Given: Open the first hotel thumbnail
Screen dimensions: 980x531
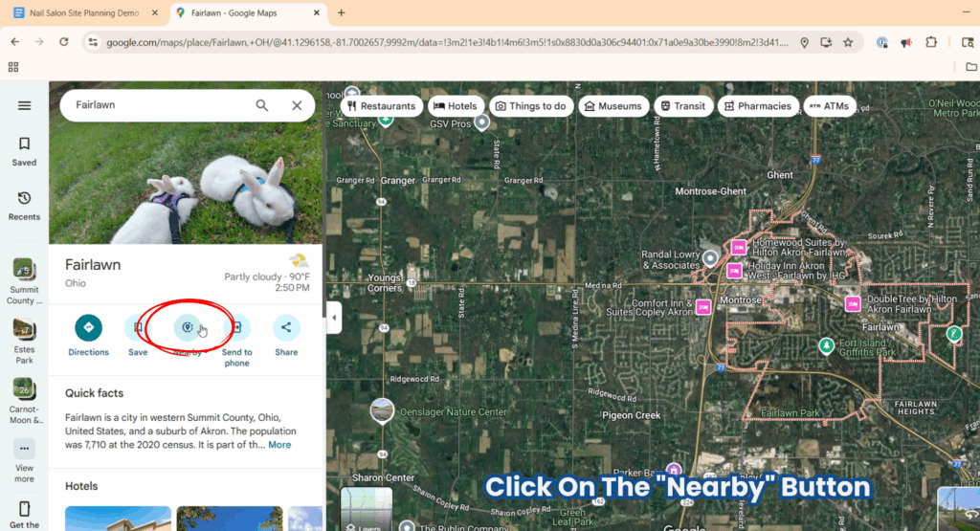Looking at the screenshot, I should coord(118,519).
